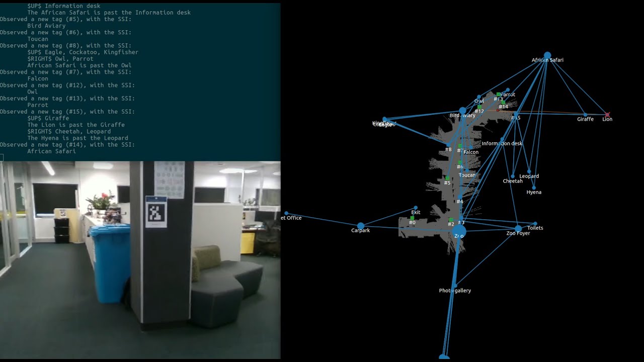Screen dimensions: 644x362
Task: Select the green tag marker #0
Action: 412,218
